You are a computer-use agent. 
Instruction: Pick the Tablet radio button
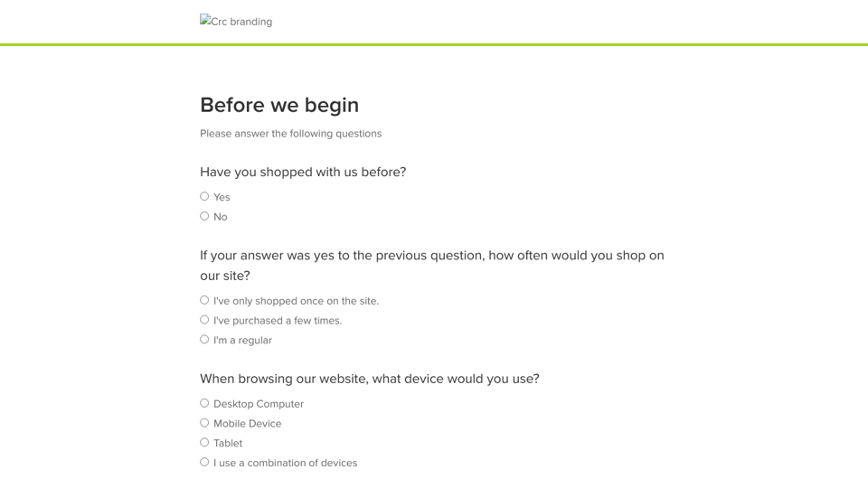click(x=204, y=443)
